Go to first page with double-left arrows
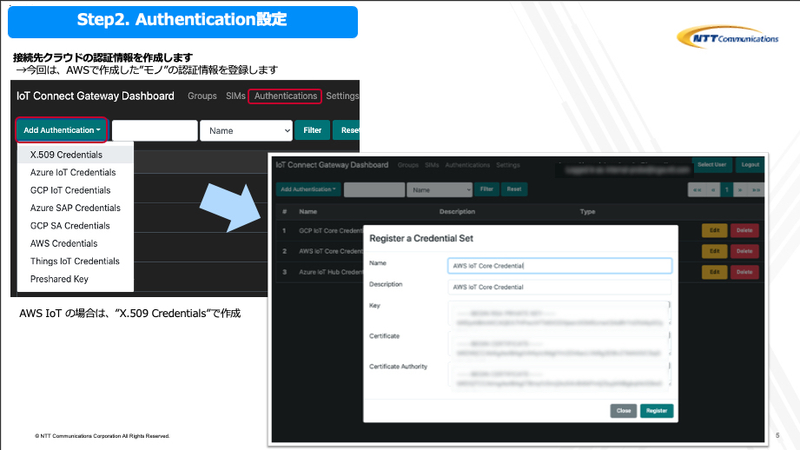This screenshot has height=450, width=800. pyautogui.click(x=697, y=190)
